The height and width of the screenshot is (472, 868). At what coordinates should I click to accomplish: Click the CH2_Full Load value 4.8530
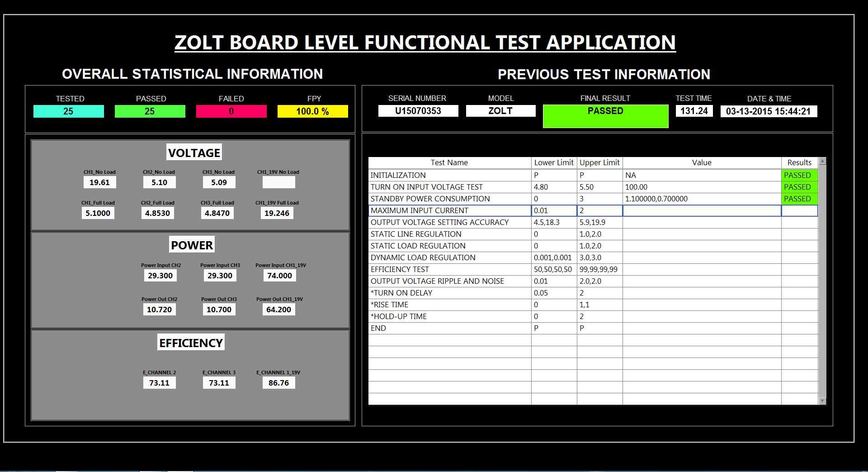coord(158,213)
